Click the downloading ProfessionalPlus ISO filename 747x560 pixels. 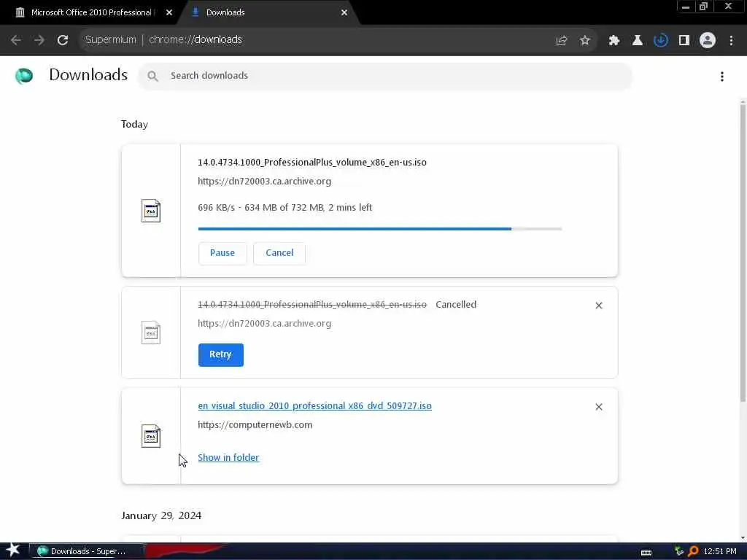pyautogui.click(x=312, y=163)
